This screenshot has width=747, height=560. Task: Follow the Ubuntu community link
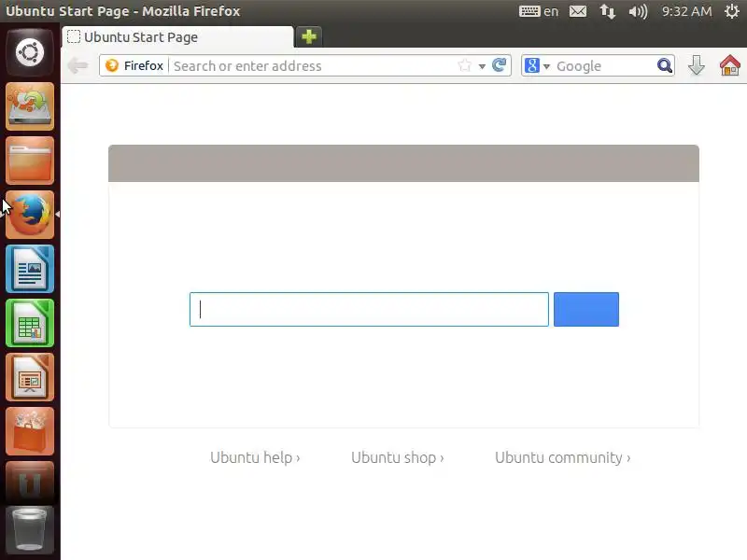563,457
